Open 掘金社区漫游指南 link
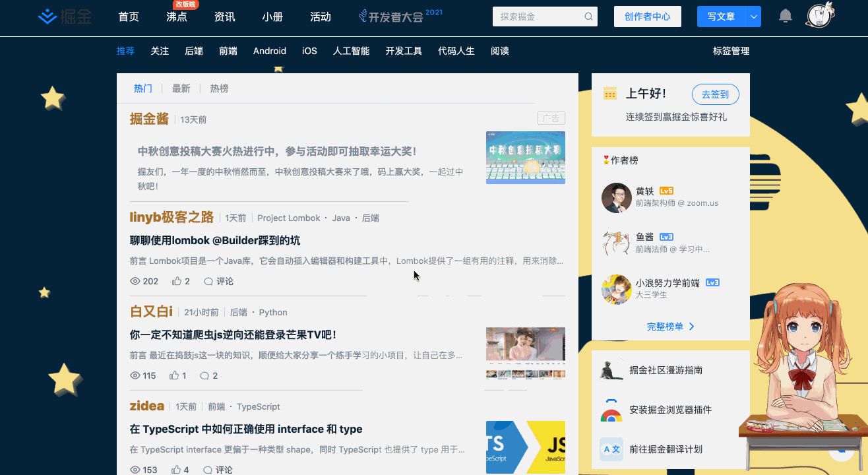868x475 pixels. click(x=666, y=370)
